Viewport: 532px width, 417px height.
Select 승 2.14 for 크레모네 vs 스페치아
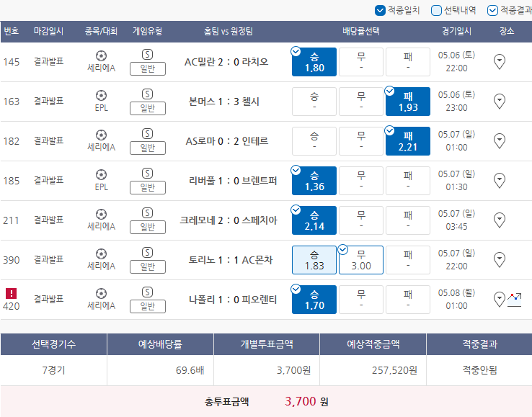(x=314, y=220)
